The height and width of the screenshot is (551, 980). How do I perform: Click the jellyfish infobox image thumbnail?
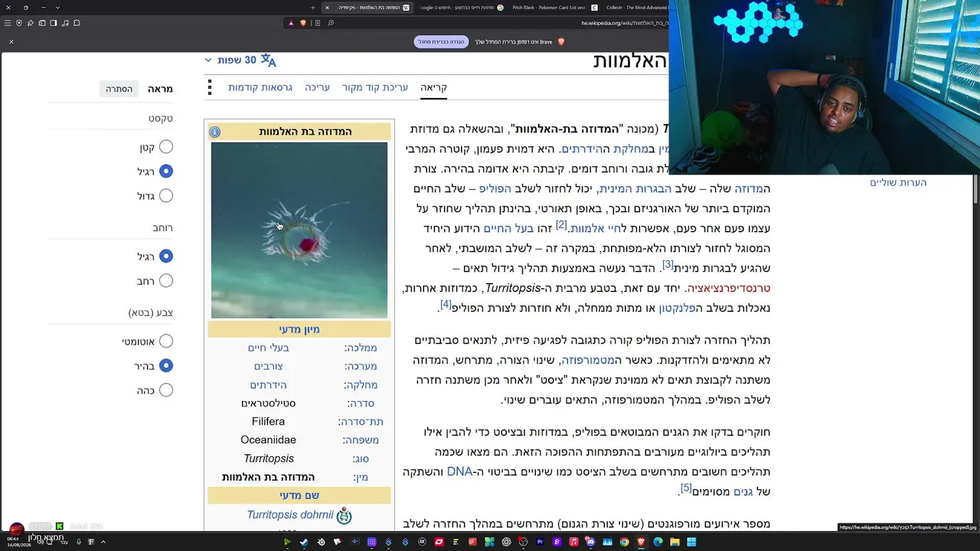299,230
